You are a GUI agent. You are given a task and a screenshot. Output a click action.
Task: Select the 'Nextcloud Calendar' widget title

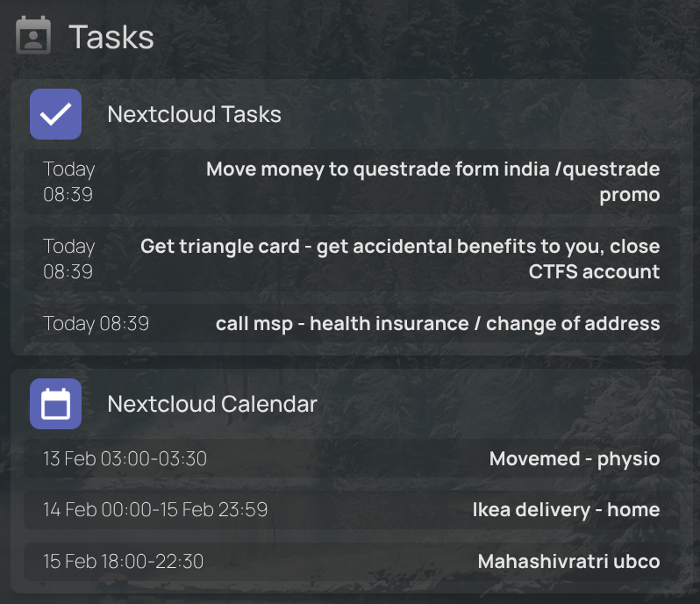(x=212, y=404)
